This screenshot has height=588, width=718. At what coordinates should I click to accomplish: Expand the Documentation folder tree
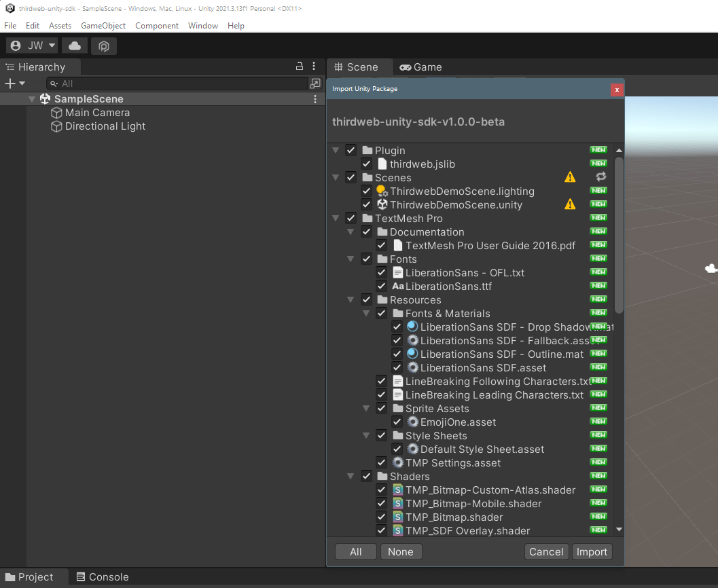(351, 232)
